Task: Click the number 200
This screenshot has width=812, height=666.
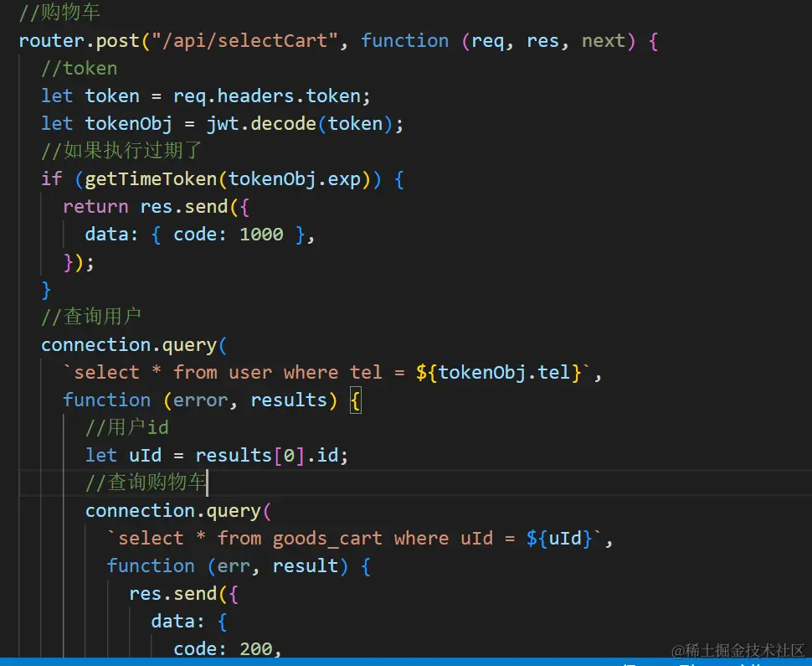Action: [256, 649]
